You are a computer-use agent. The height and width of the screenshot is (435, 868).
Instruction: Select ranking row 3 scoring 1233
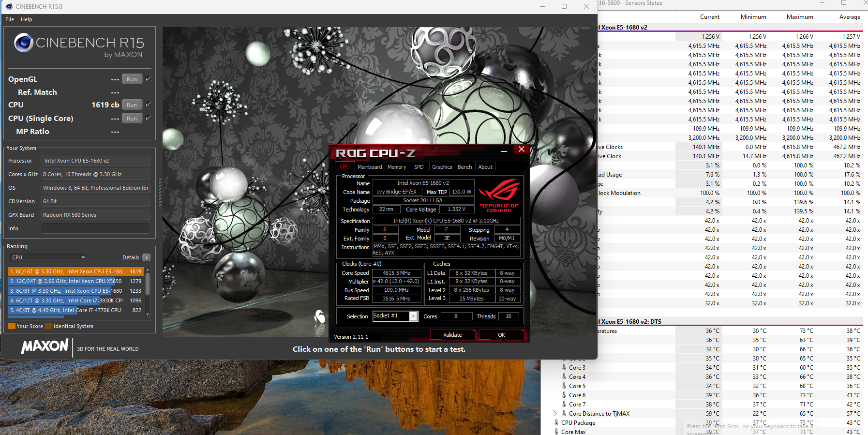[x=76, y=291]
